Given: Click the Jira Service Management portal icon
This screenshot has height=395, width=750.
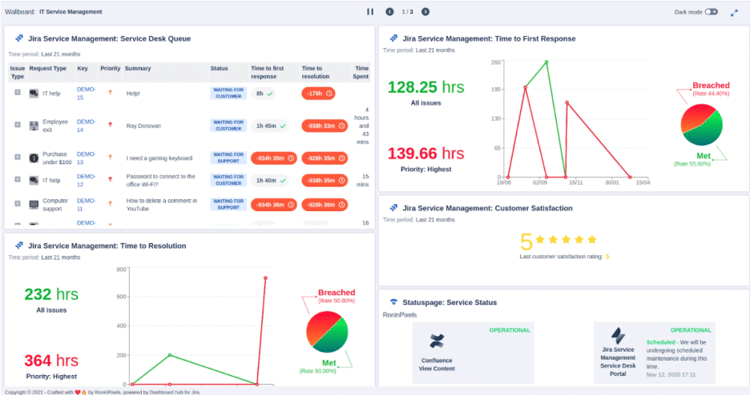Looking at the screenshot, I should [x=618, y=336].
